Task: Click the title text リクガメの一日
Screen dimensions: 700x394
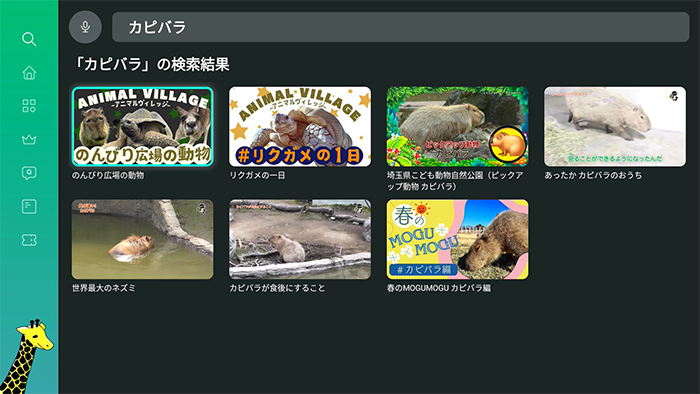Action: 258,175
